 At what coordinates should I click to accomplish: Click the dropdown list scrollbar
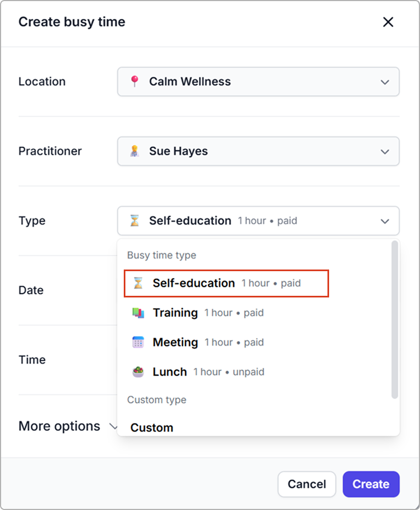pos(394,318)
